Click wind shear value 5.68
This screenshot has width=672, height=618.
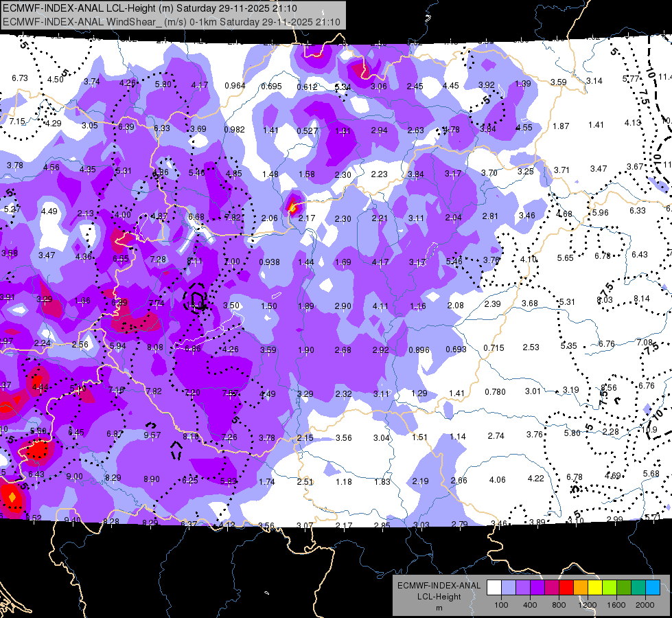(x=651, y=474)
